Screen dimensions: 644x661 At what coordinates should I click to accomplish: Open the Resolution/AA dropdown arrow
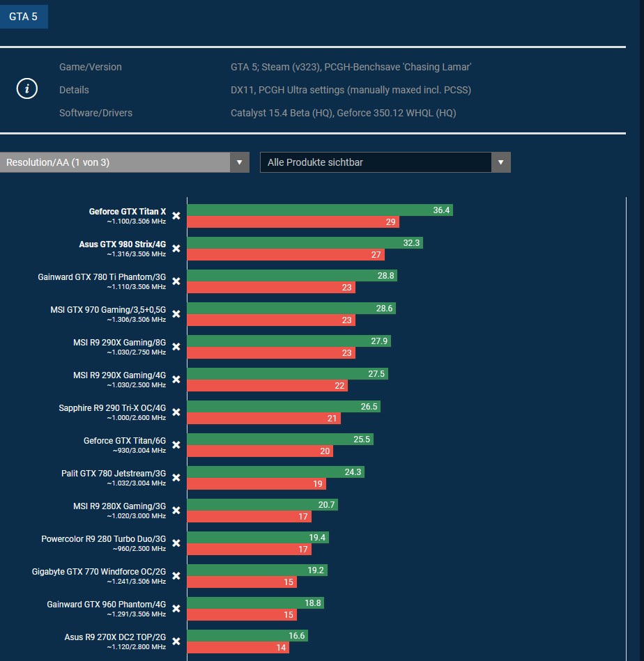click(240, 162)
